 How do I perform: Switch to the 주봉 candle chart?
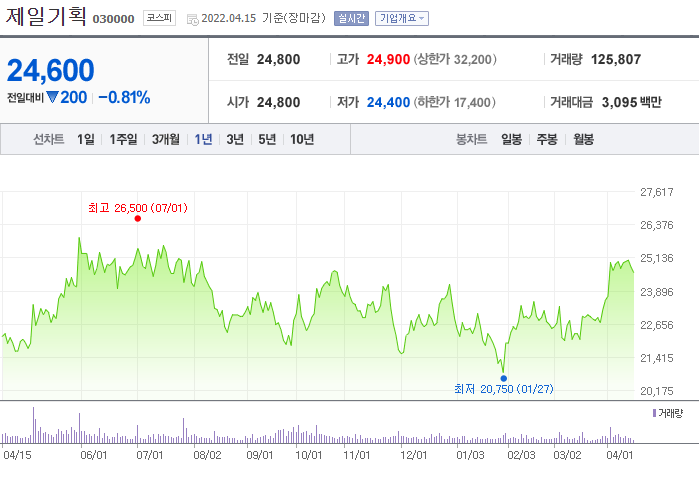[547, 139]
